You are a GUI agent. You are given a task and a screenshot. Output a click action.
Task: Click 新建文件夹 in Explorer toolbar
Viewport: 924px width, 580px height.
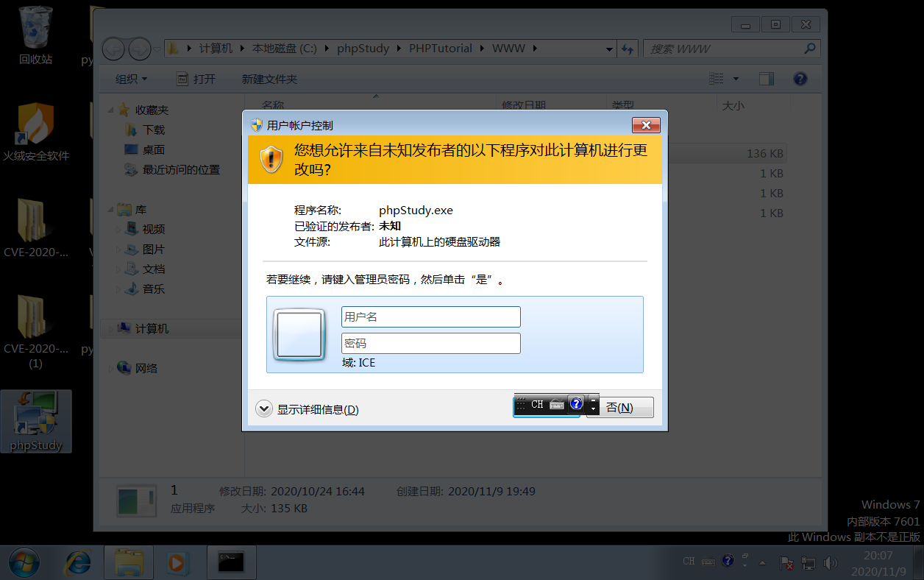pos(269,79)
